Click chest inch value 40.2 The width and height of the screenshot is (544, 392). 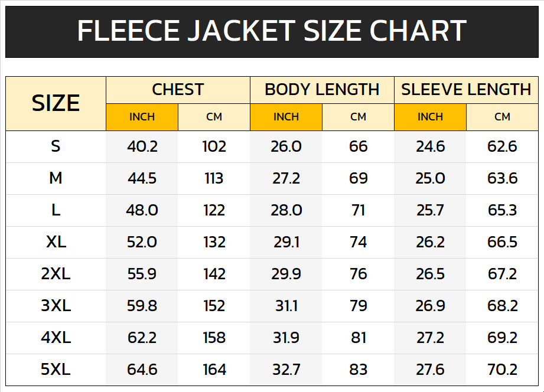[142, 146]
